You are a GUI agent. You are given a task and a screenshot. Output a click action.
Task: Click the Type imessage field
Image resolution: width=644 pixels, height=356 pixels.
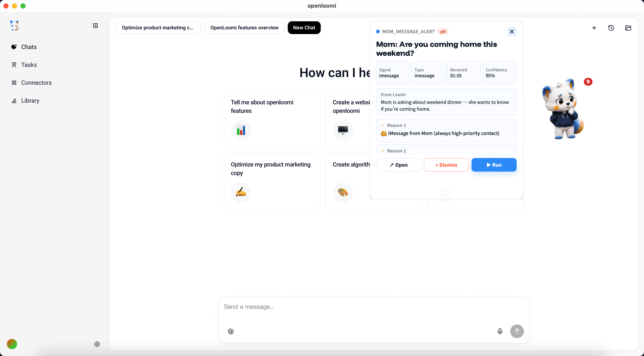(x=428, y=73)
